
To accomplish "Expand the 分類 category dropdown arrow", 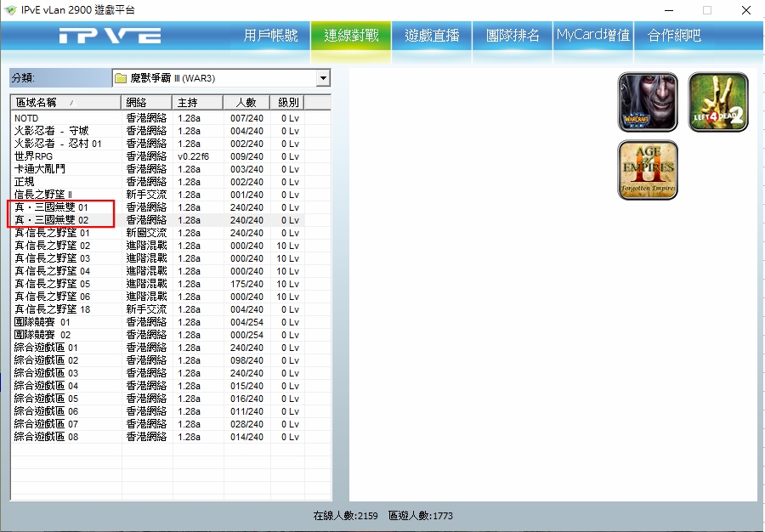I will [322, 78].
